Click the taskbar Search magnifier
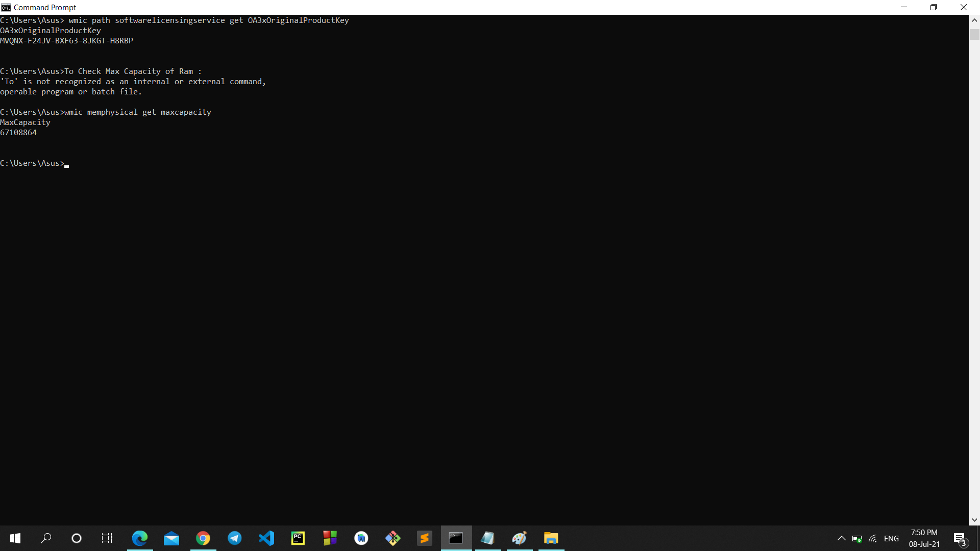 coord(46,538)
